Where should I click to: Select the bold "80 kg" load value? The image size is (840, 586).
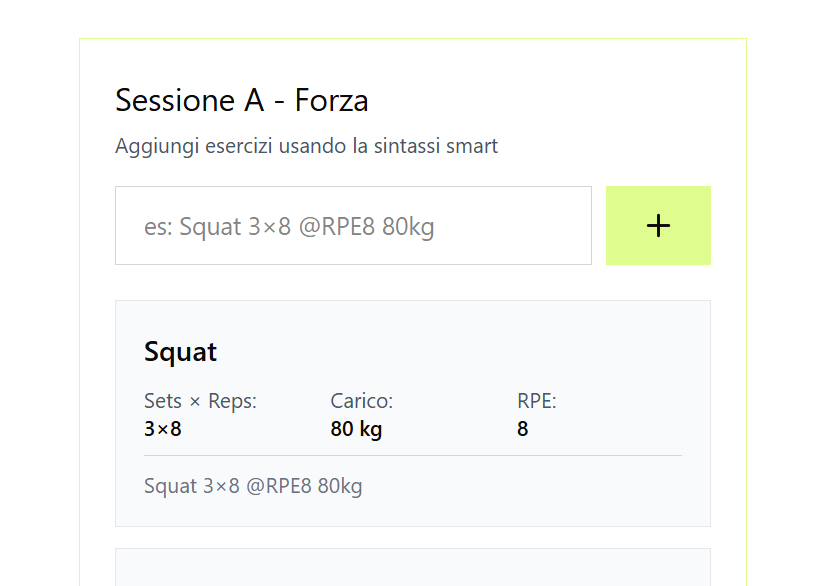pos(356,429)
